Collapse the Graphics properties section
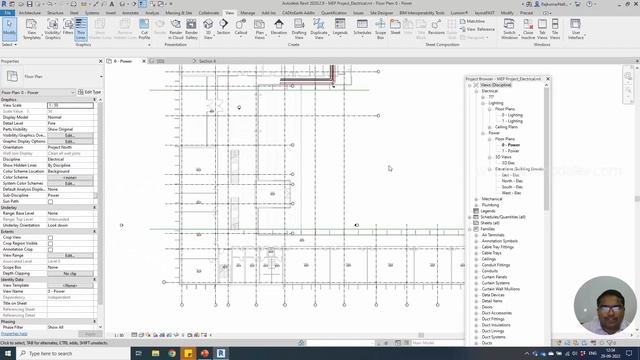Screen dimensions: 640x360 pos(95,100)
